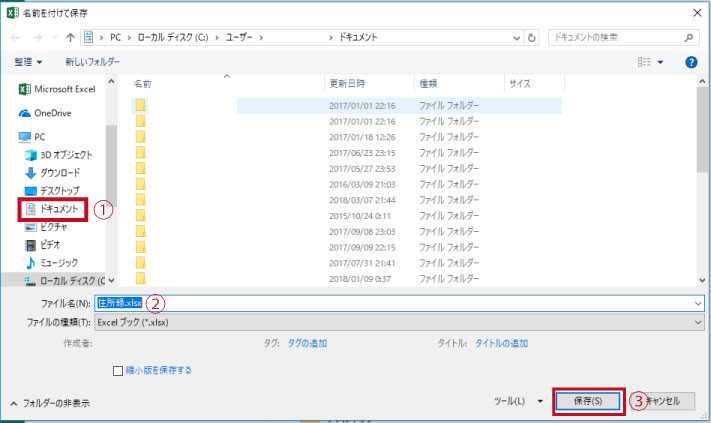Open the ツール(L) dropdown

[x=518, y=400]
